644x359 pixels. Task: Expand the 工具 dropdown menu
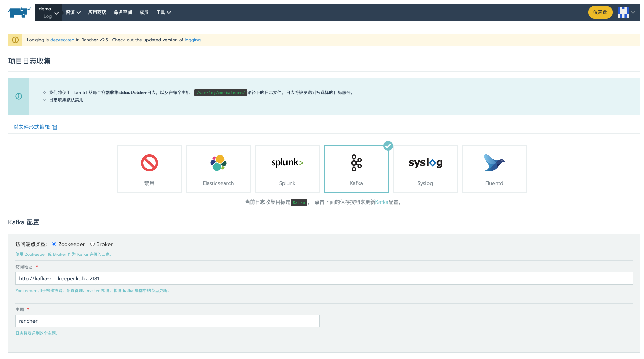point(163,13)
